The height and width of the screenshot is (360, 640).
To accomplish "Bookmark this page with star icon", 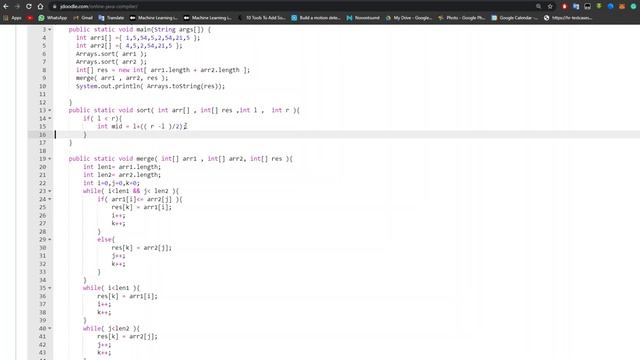I will pos(550,7).
